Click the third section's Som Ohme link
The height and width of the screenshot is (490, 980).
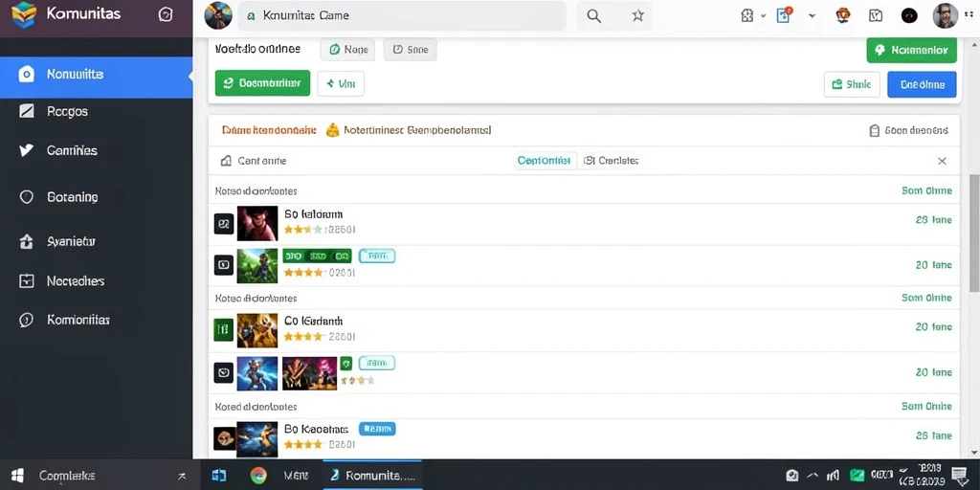click(x=926, y=406)
